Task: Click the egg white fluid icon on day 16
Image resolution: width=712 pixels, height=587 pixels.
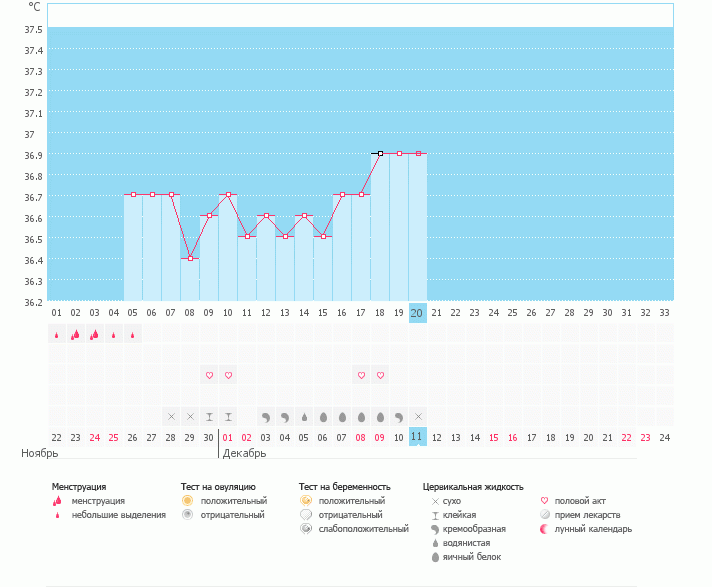Action: (342, 416)
